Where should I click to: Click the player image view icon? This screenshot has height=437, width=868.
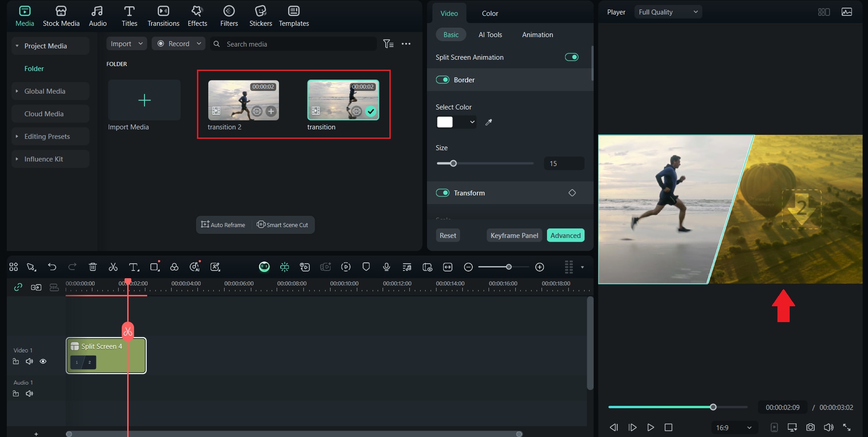[x=847, y=12]
